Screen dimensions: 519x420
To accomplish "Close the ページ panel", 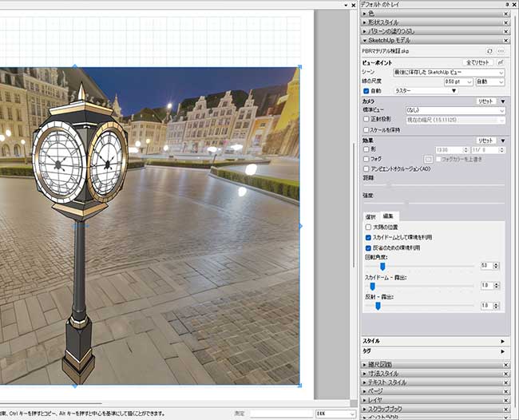I will click(505, 391).
